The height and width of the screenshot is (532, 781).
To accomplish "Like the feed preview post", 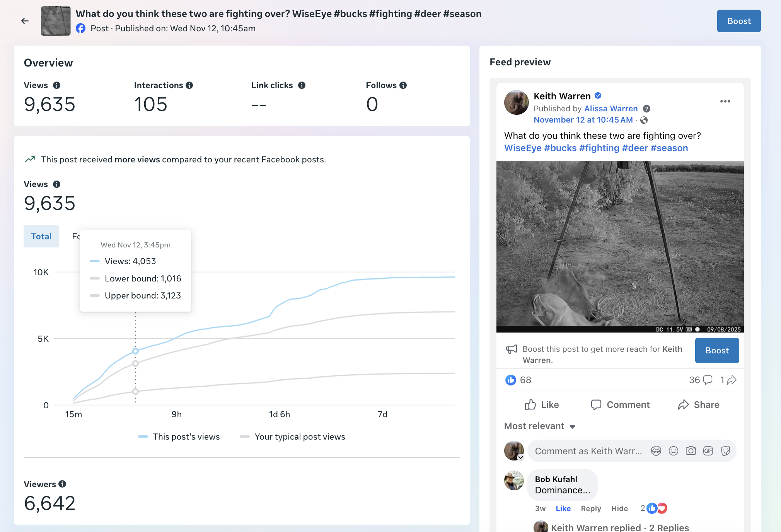I will coord(542,405).
